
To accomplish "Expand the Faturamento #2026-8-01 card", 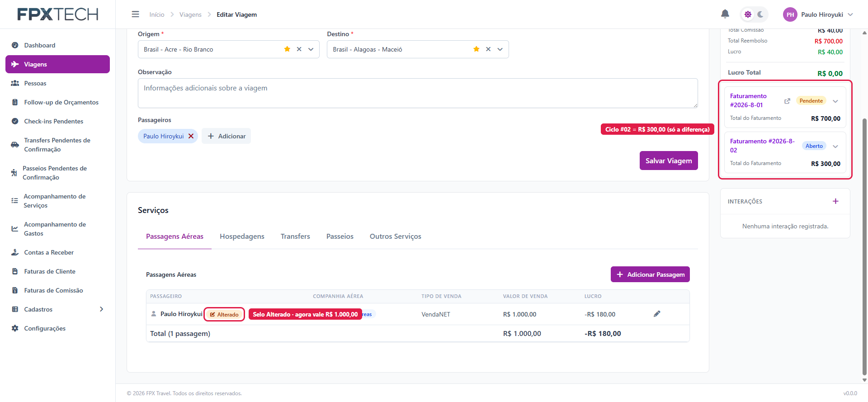I will tap(835, 101).
